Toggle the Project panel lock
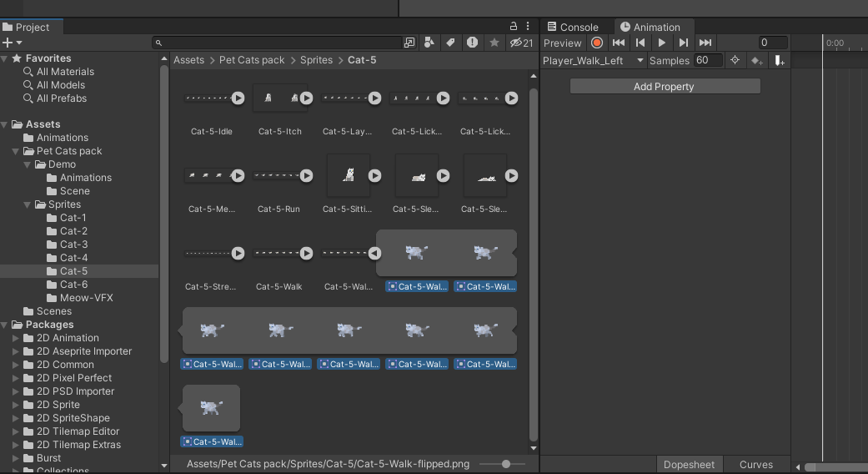The width and height of the screenshot is (868, 474). point(514,27)
